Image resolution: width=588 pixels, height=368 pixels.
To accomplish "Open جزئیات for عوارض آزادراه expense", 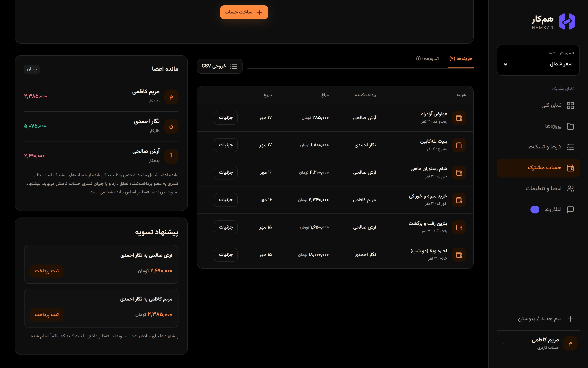I will 226,118.
